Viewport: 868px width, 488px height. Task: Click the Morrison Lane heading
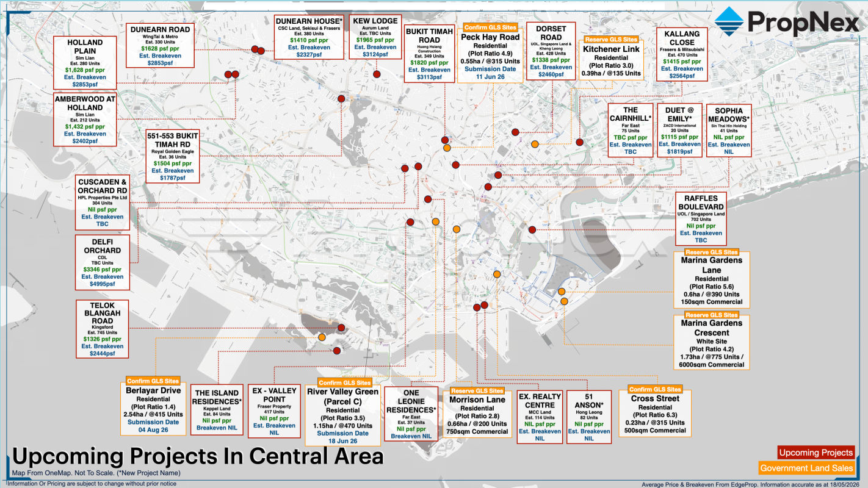tap(479, 400)
